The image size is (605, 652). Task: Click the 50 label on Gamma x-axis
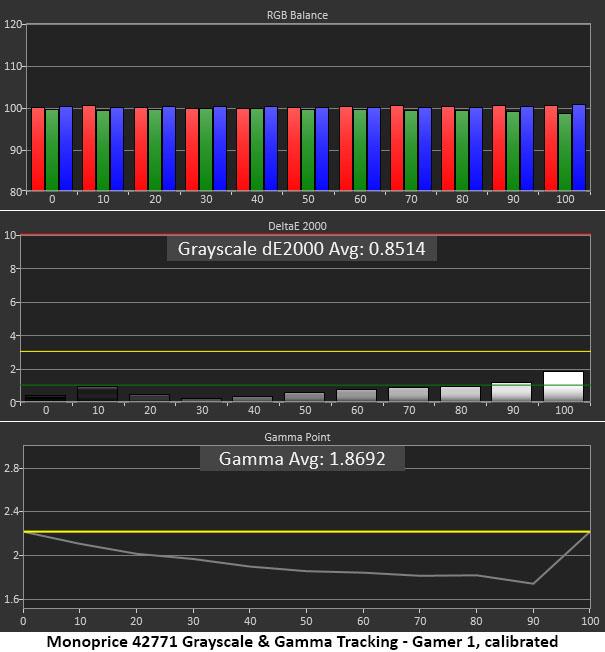[306, 621]
